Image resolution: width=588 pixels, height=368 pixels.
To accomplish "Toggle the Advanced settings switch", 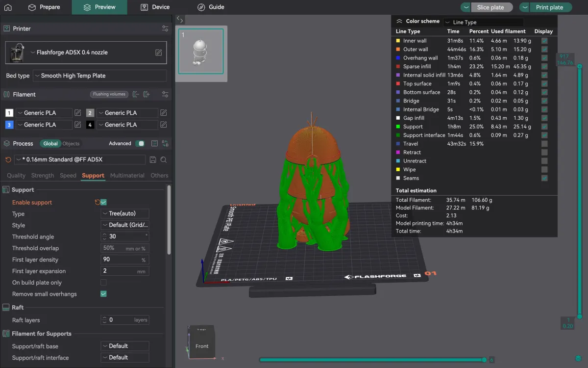I will coord(141,144).
